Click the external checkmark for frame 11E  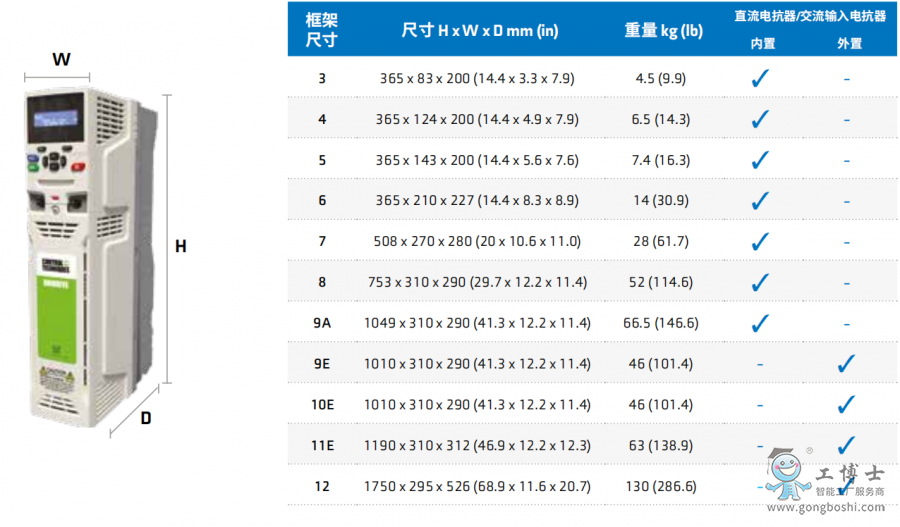pos(846,445)
